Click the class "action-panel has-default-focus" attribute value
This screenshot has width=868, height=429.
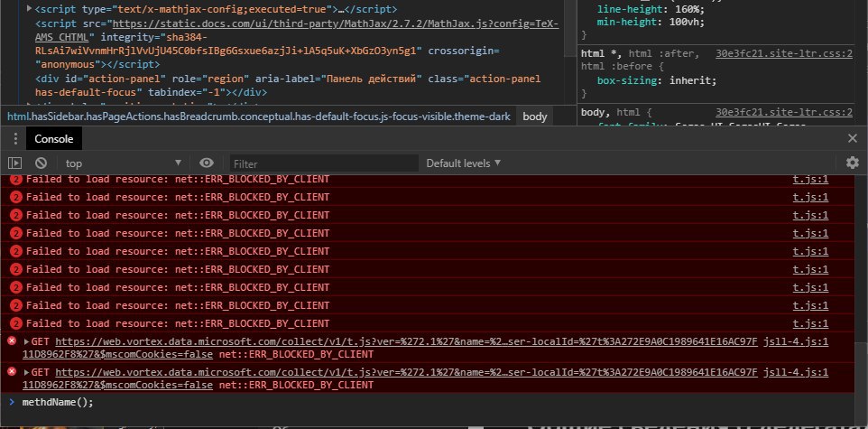(x=288, y=86)
